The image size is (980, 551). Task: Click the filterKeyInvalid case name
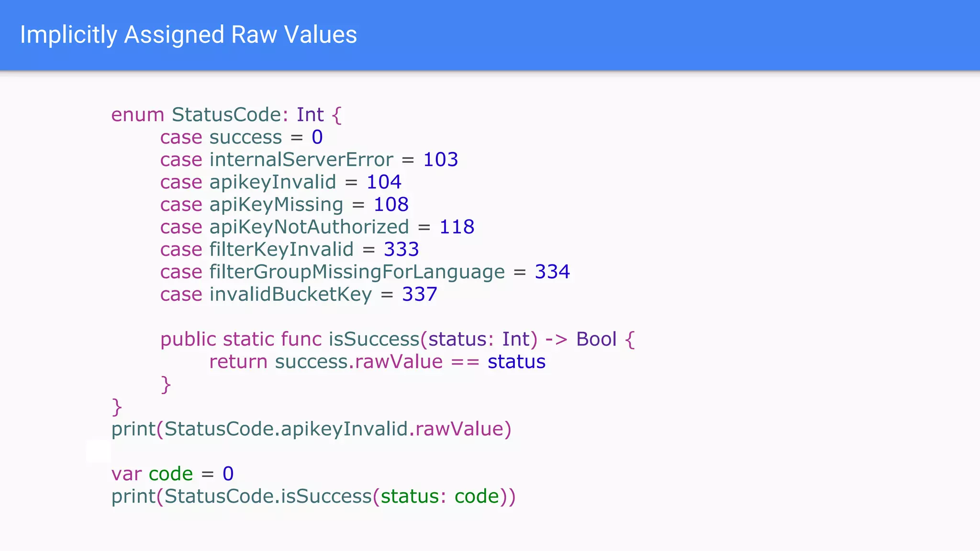pyautogui.click(x=281, y=250)
